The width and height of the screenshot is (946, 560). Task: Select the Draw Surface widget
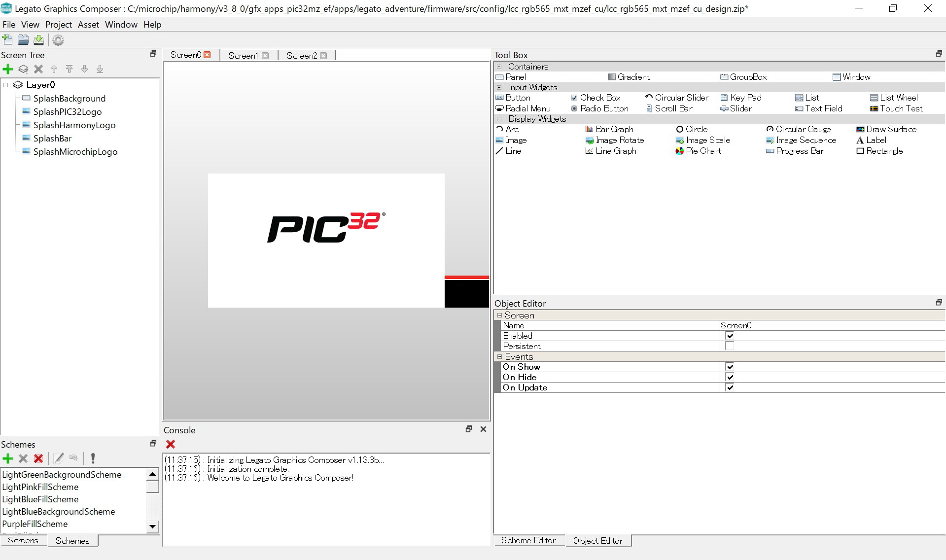(886, 129)
